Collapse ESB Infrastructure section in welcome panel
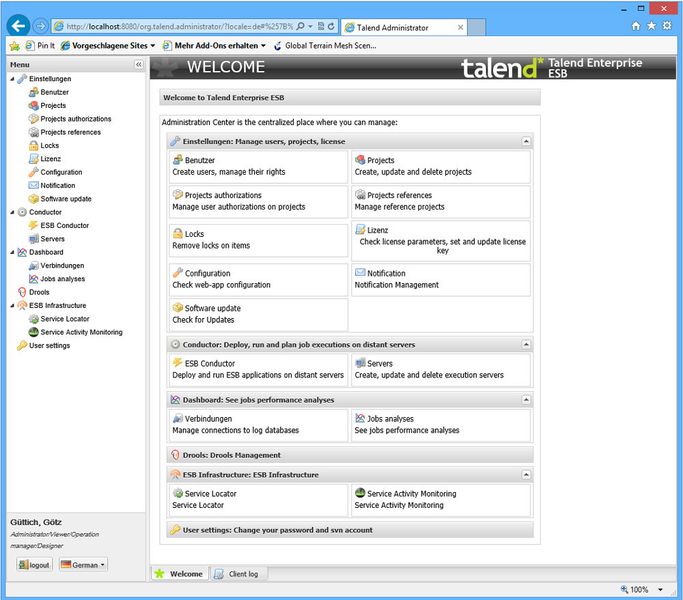The width and height of the screenshot is (683, 600). 526,475
